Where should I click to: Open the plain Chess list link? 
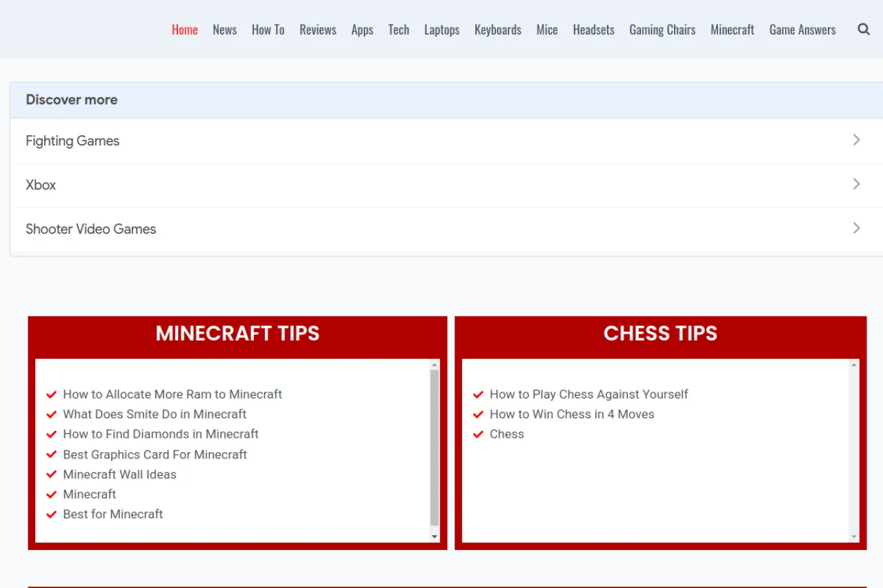(507, 434)
